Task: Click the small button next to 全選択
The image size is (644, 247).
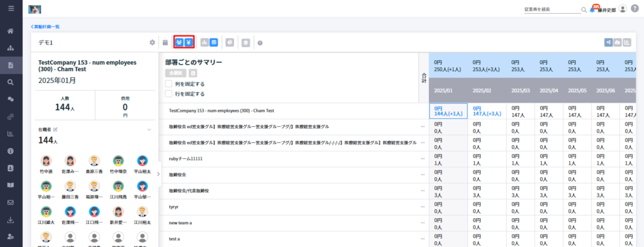Action: point(193,74)
